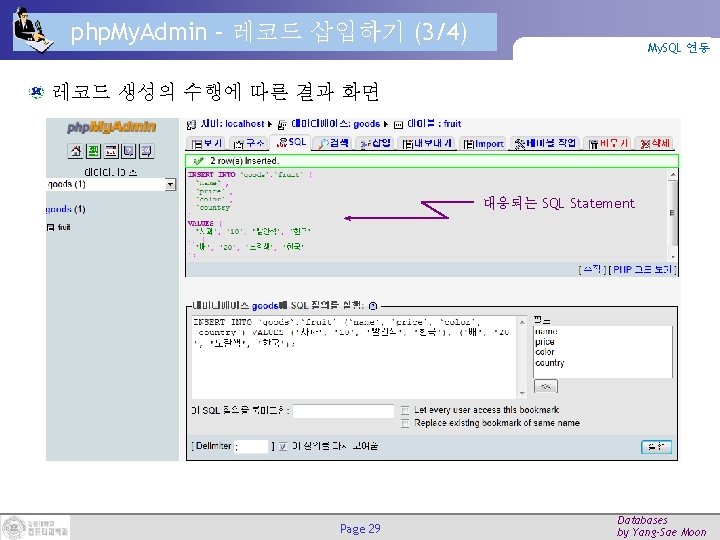Select the fruit table in sidebar
720x540 pixels.
pos(64,227)
